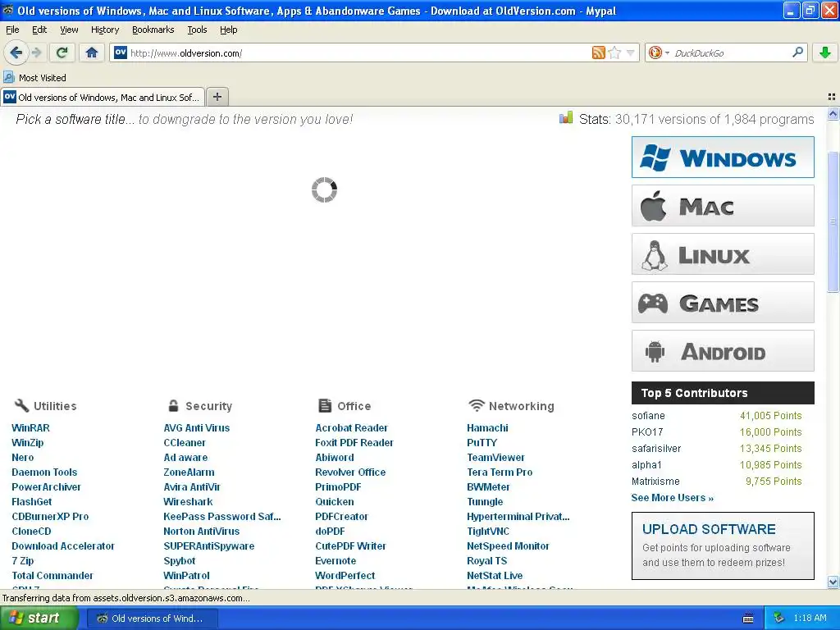This screenshot has height=630, width=840.
Task: Choose the Linux platform button
Action: pyautogui.click(x=723, y=254)
